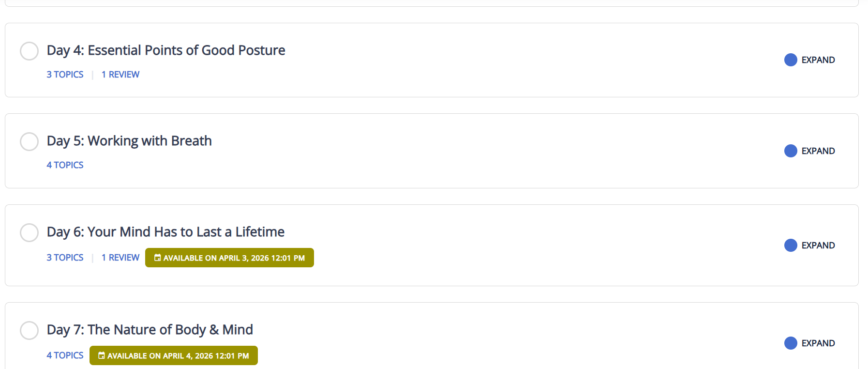Expand Day 6 lesson via EXPAND text

point(818,246)
